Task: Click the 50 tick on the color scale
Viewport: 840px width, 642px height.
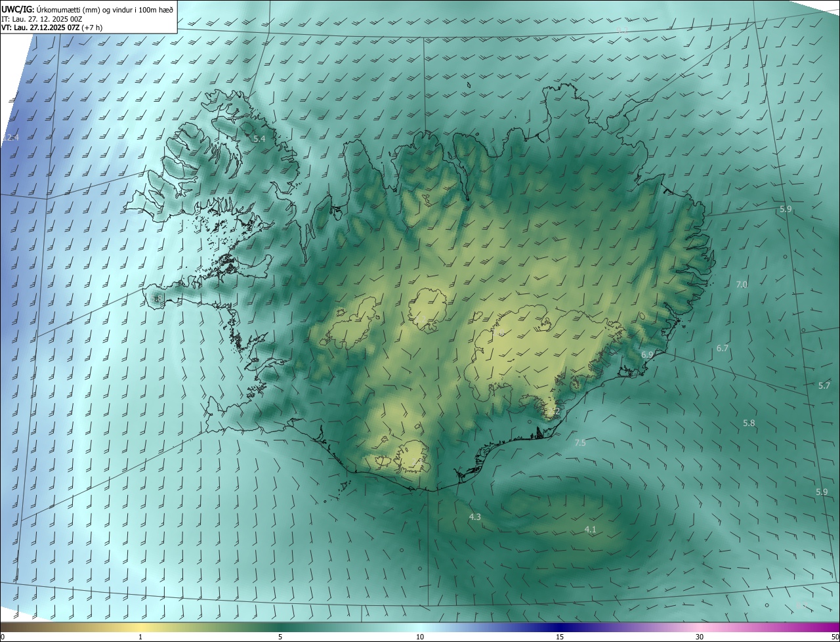Action: click(x=835, y=637)
